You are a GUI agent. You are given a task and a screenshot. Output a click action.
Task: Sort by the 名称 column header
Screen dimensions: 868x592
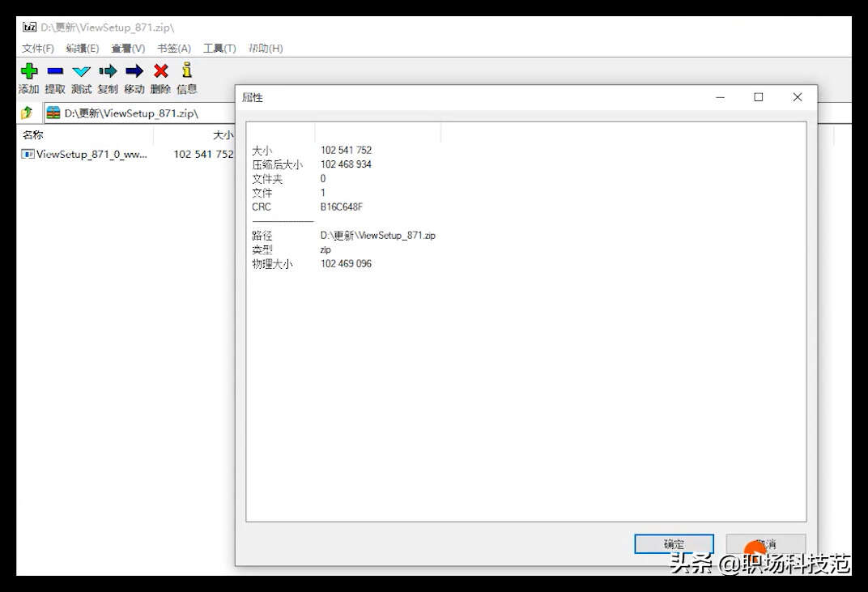(33, 134)
